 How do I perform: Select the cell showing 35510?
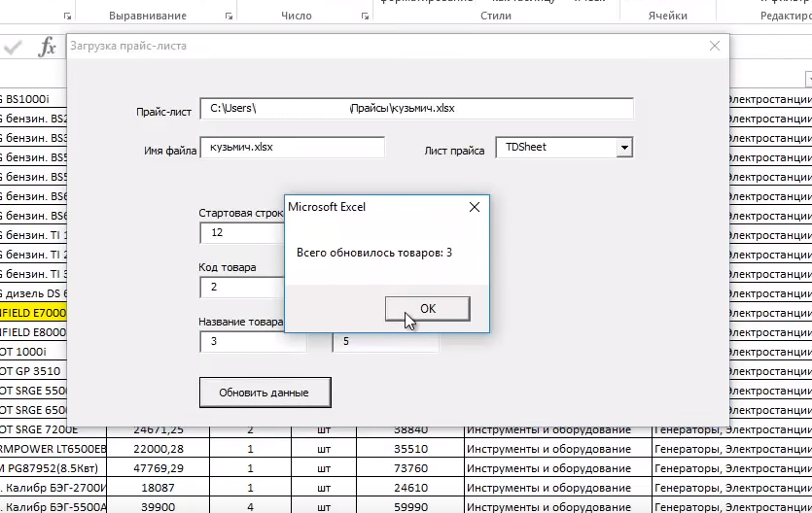click(x=410, y=449)
